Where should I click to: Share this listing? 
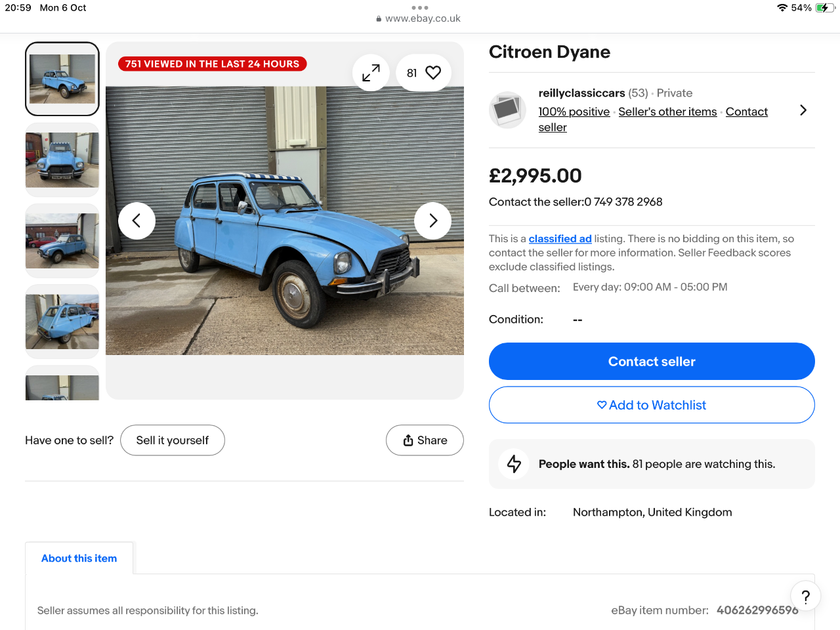pyautogui.click(x=425, y=440)
